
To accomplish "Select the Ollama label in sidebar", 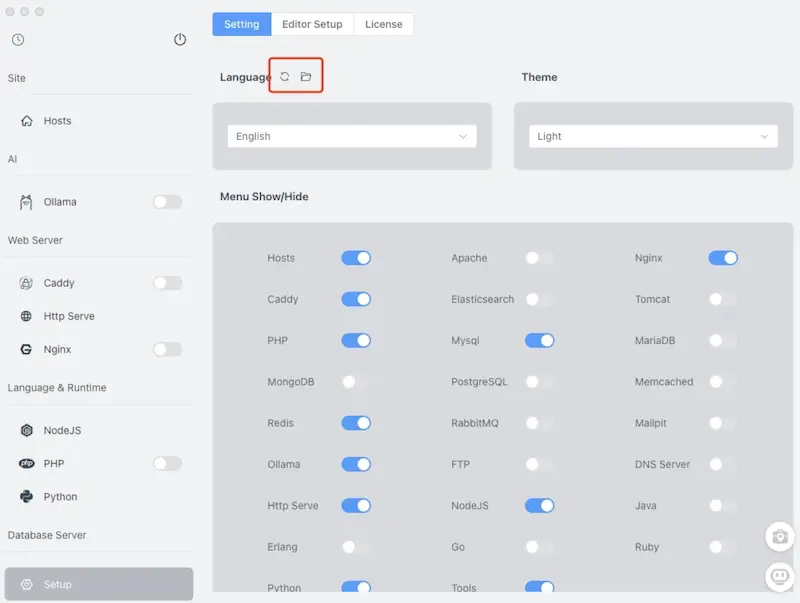I will point(60,202).
